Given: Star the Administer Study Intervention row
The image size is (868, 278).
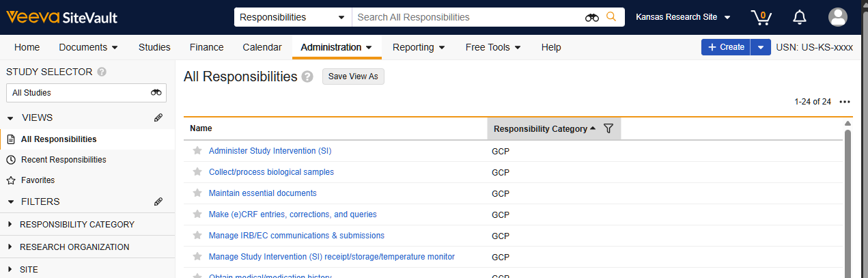Looking at the screenshot, I should [197, 151].
